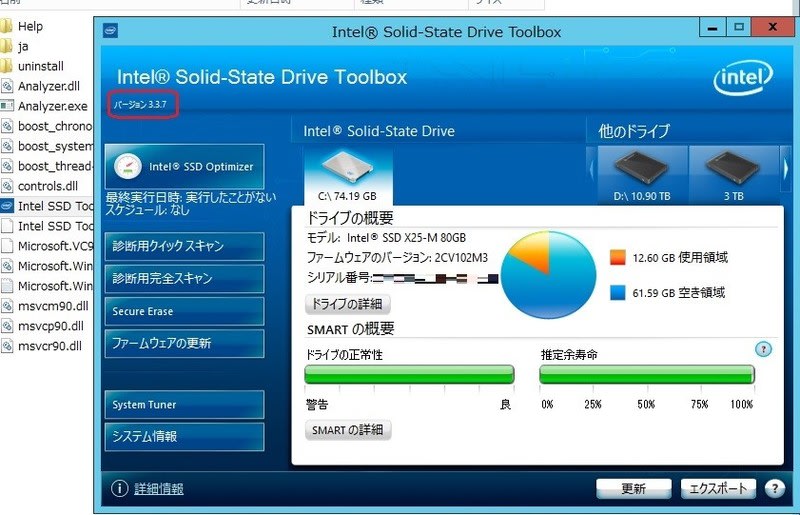Open the Secure Erase function
Viewport: 800px width, 515px height.
coord(184,311)
